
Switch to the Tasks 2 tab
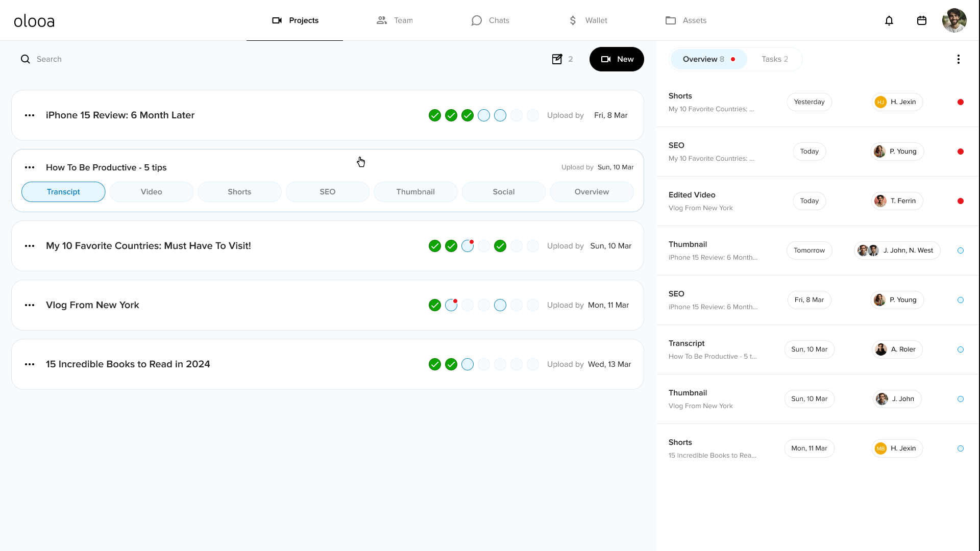pos(775,59)
